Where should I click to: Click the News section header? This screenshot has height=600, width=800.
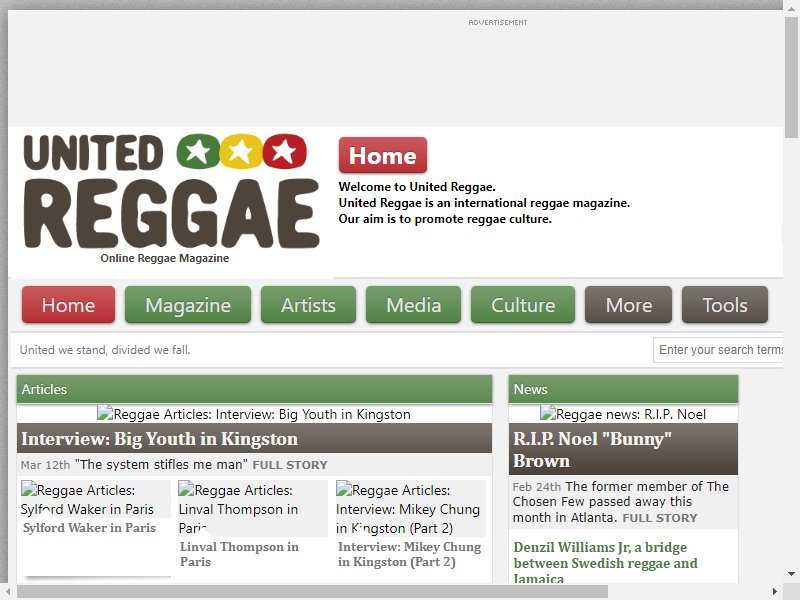pyautogui.click(x=623, y=389)
